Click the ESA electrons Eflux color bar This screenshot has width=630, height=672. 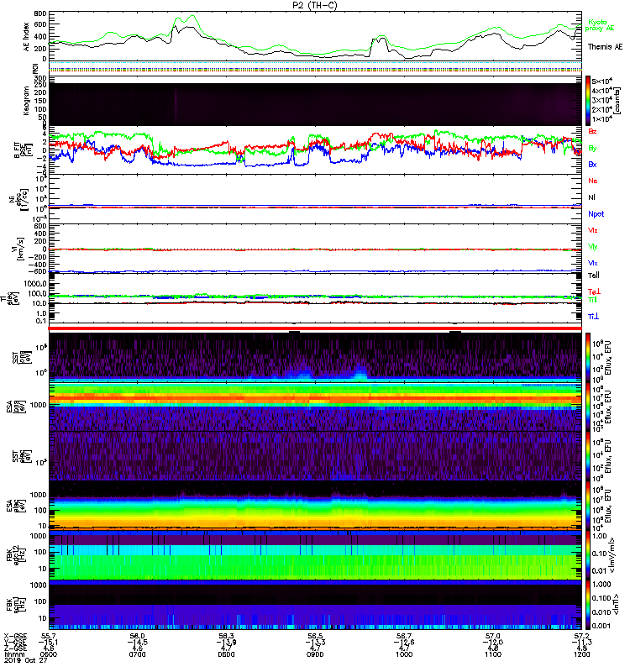coord(588,506)
